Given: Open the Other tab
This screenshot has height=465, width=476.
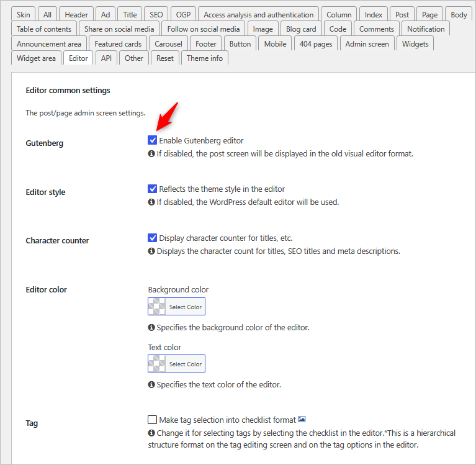Looking at the screenshot, I should pyautogui.click(x=133, y=58).
